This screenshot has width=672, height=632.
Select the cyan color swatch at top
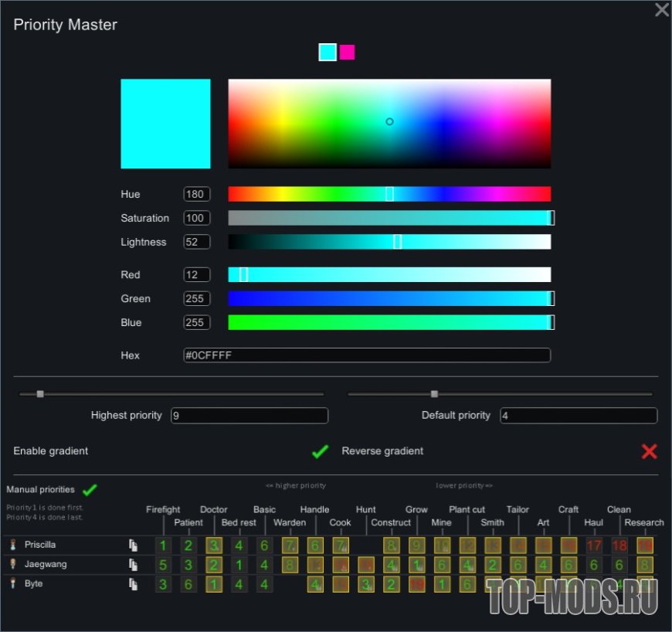(328, 52)
